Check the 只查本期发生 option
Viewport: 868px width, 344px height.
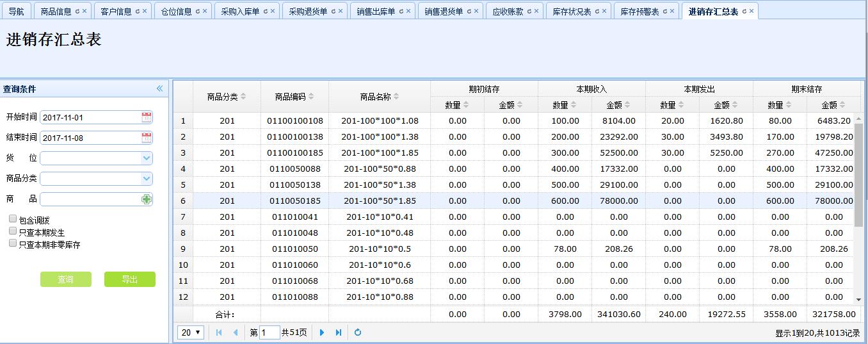point(13,231)
